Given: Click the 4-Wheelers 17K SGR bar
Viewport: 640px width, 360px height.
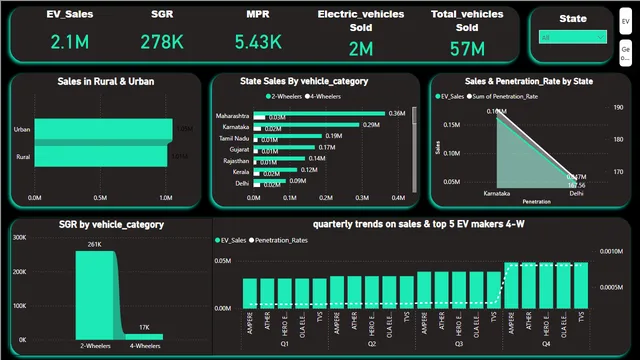Looking at the screenshot, I should pos(144,337).
